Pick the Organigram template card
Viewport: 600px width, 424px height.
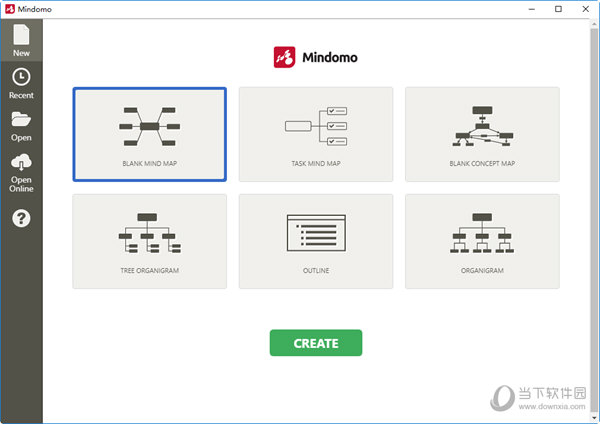pos(482,241)
